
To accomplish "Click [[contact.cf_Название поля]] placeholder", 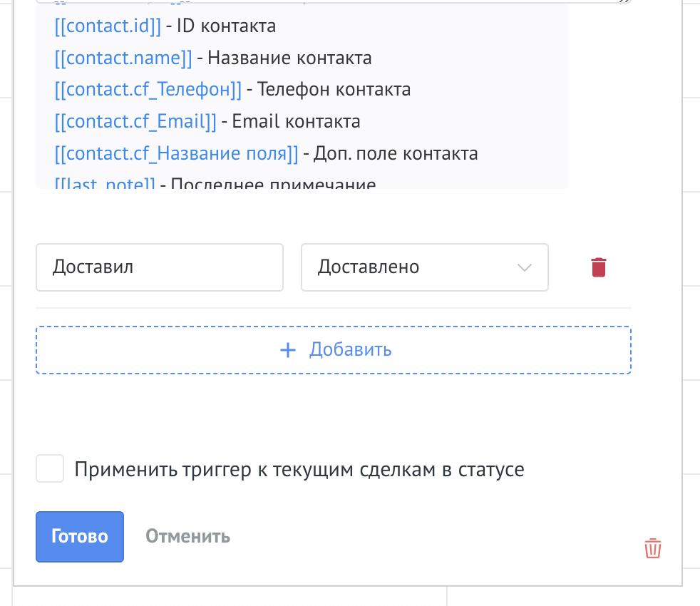I will click(x=176, y=153).
